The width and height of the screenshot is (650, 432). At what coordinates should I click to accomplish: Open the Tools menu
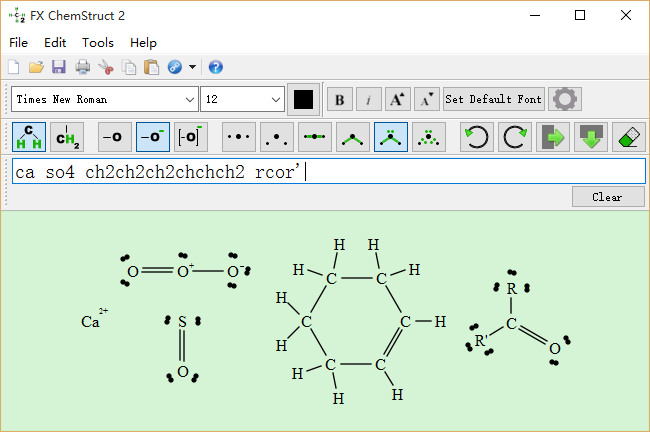coord(98,42)
